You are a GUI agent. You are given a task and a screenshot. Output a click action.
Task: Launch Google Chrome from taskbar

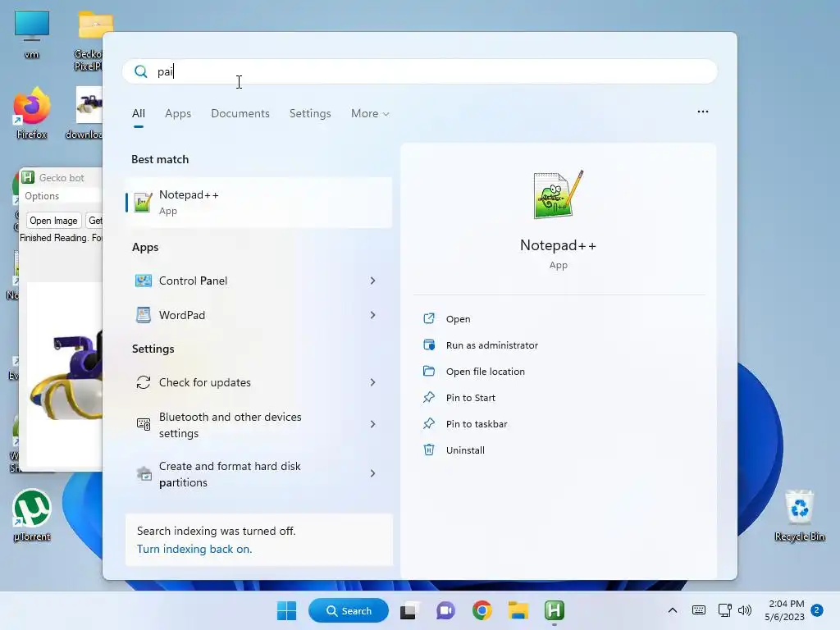point(482,610)
